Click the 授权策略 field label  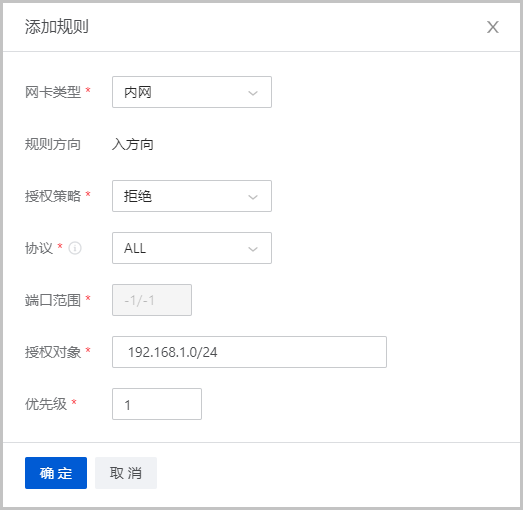(x=53, y=196)
